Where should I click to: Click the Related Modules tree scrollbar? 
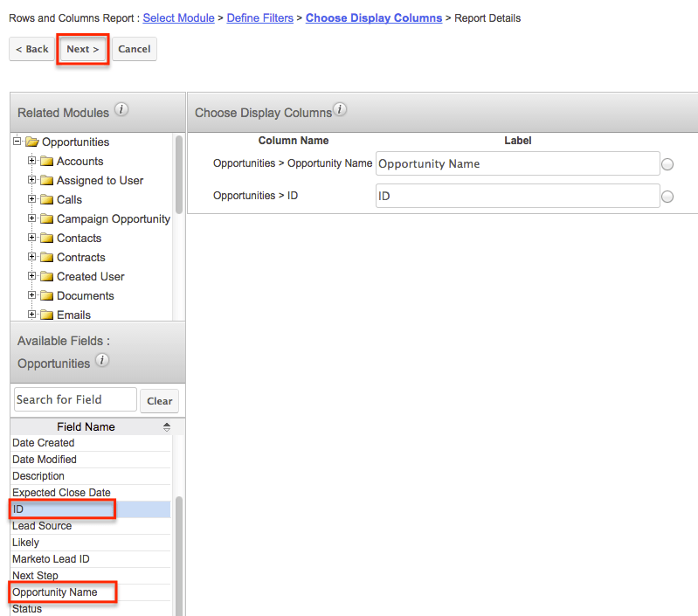179,175
